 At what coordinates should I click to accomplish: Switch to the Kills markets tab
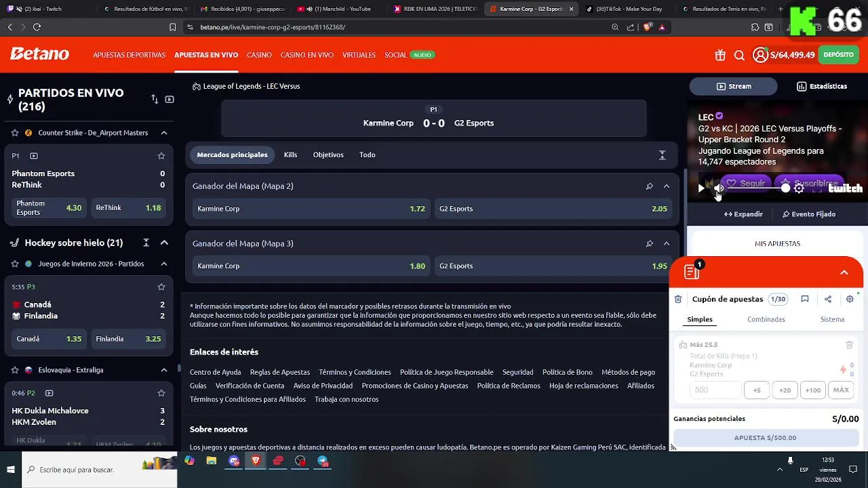pos(290,155)
